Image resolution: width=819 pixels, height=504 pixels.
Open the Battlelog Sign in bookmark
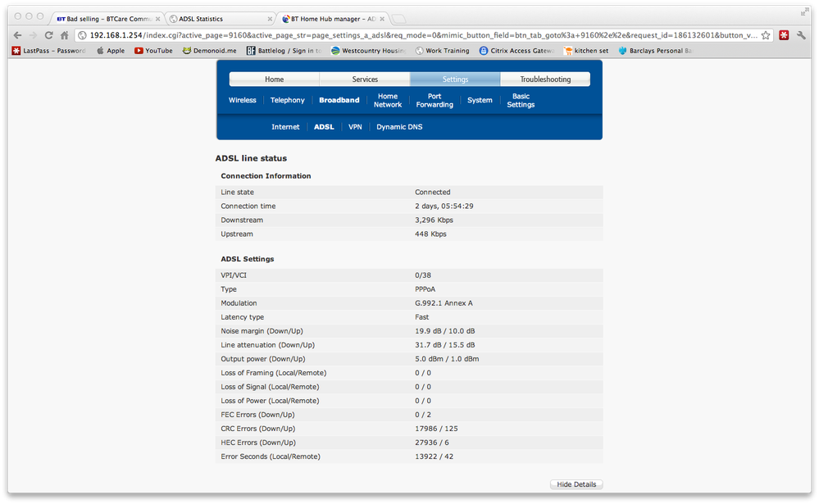click(x=284, y=51)
